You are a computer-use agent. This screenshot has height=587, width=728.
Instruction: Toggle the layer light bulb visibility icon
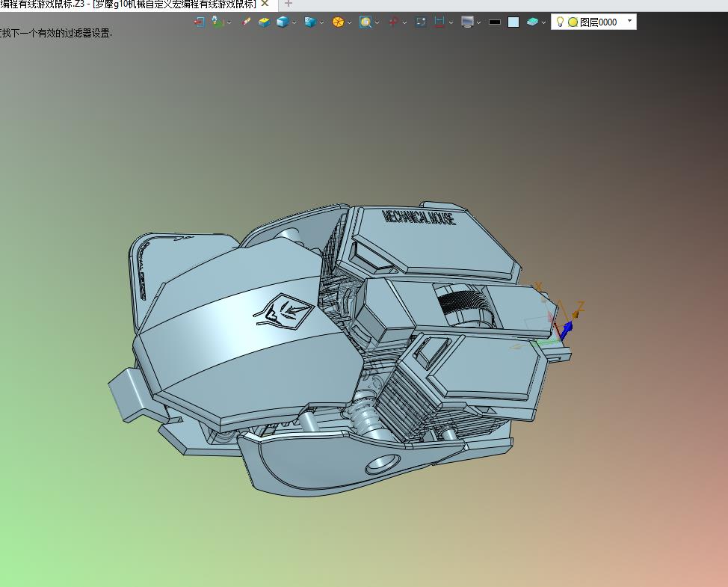(560, 22)
